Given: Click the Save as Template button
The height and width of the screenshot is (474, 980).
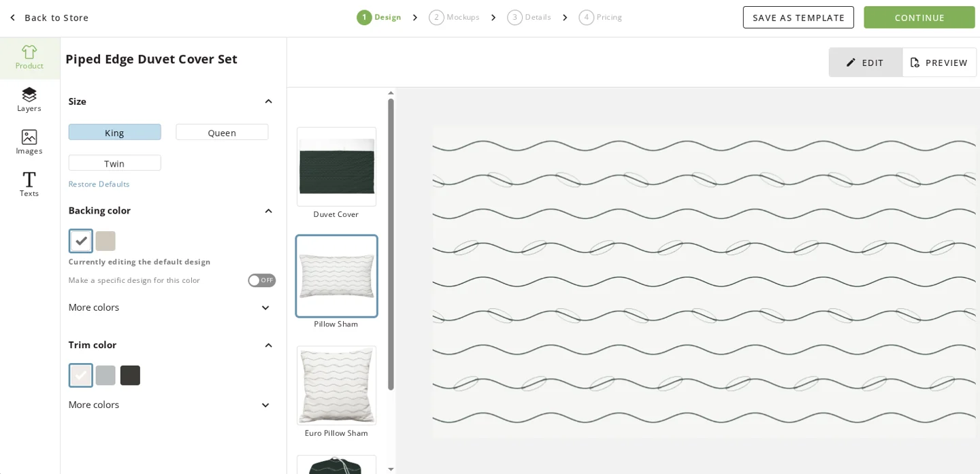Looking at the screenshot, I should [798, 18].
